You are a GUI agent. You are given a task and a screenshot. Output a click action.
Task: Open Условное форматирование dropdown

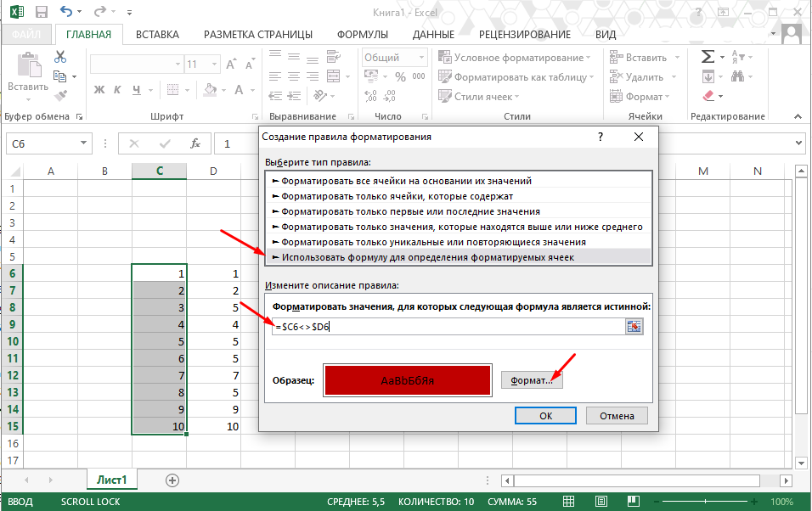point(515,58)
